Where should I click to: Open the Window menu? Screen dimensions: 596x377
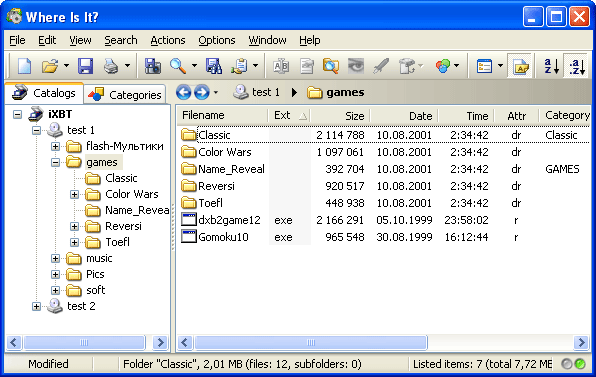[x=267, y=40]
